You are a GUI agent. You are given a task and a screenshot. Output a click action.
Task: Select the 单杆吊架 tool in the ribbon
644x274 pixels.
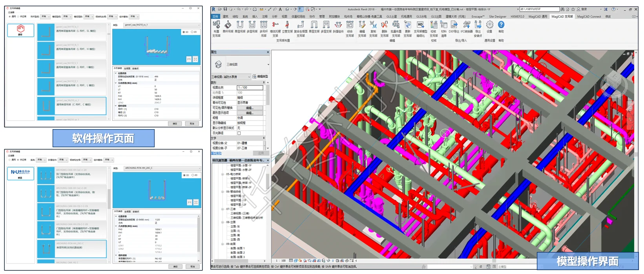click(x=228, y=25)
